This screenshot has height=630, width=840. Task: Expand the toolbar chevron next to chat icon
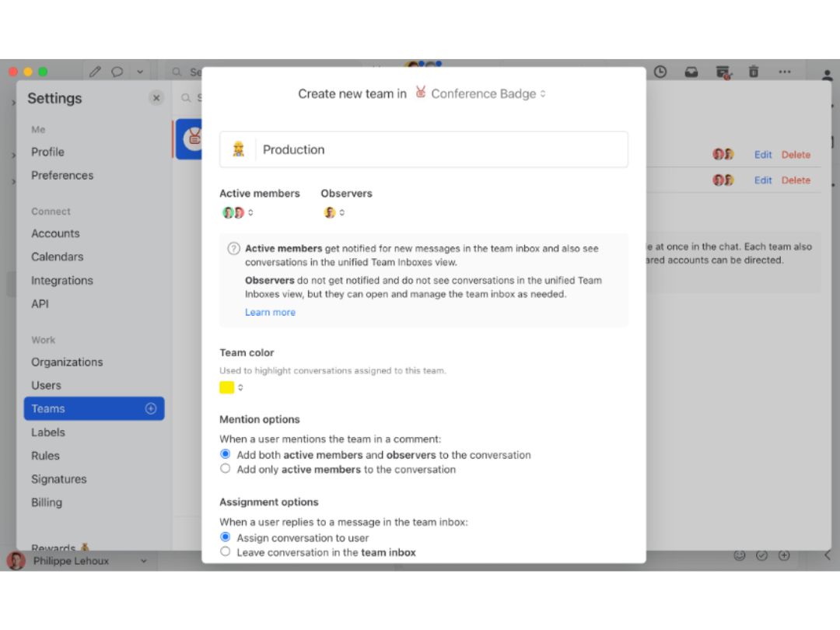pyautogui.click(x=140, y=72)
